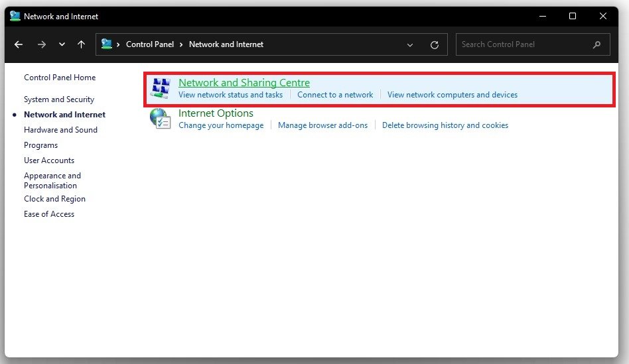Open Clock and Region category
The width and height of the screenshot is (629, 364).
[x=54, y=199]
